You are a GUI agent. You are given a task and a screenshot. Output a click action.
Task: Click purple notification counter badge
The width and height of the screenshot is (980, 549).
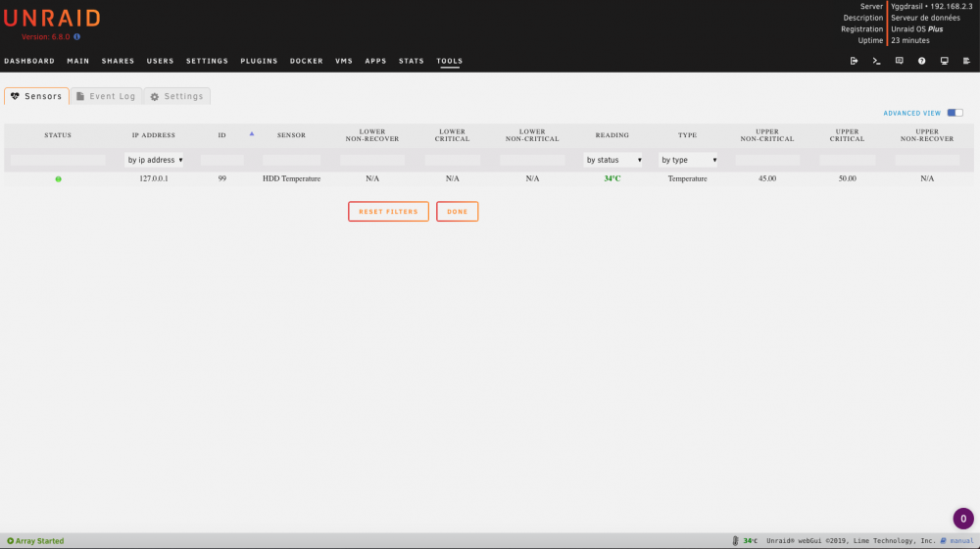click(x=963, y=518)
